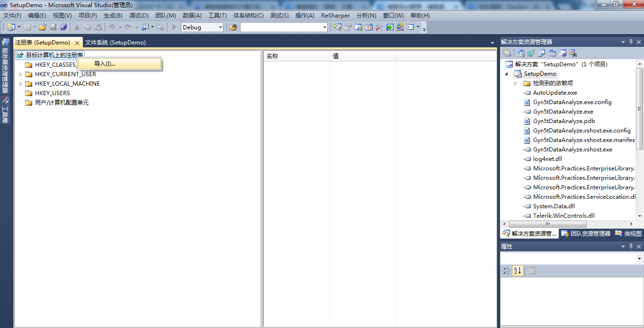Image resolution: width=644 pixels, height=328 pixels.
Task: Switch to the 团队资源管理器 tab
Action: 586,234
